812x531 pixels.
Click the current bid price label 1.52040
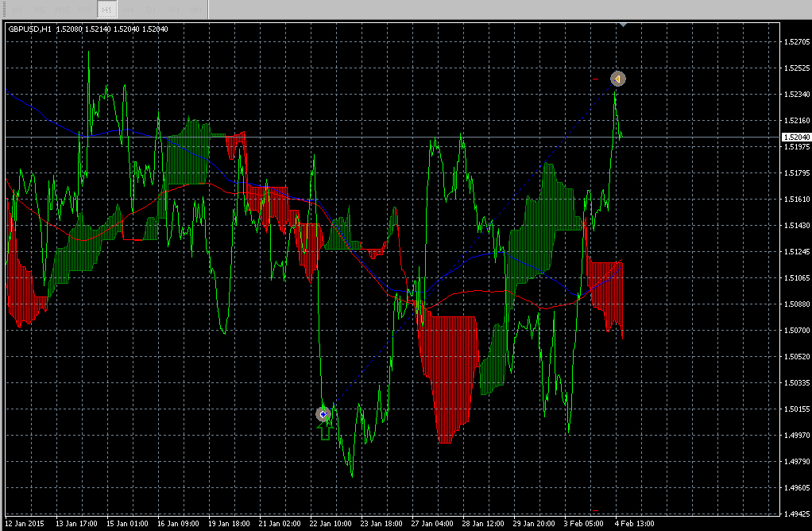(796, 138)
